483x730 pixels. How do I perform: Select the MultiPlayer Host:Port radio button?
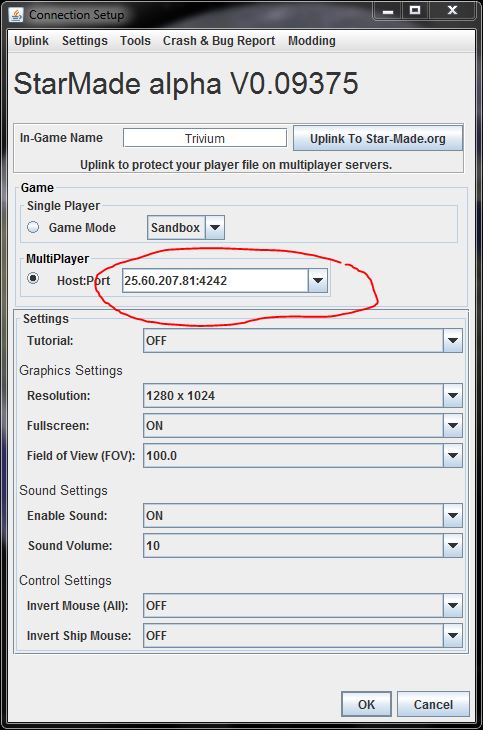pos(33,278)
